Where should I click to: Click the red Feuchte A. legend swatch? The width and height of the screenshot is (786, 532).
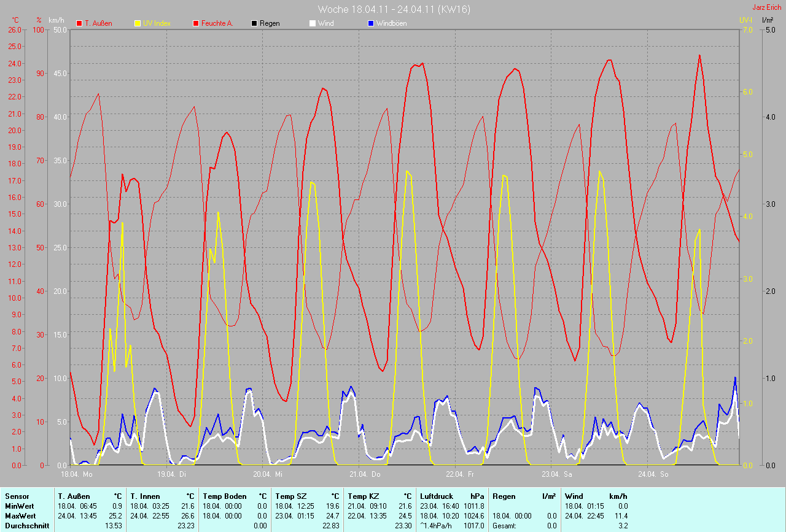pos(196,23)
